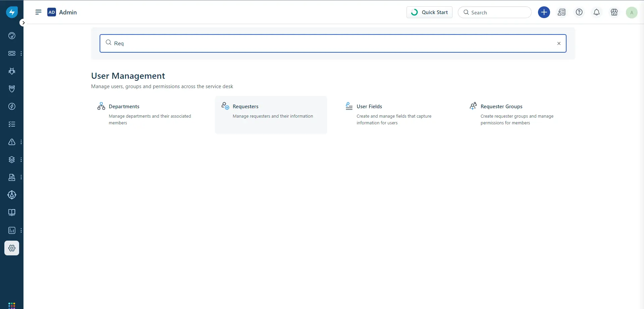Open the three-dot menu beside the Analytics icon
Screen dimensions: 644x309
tap(22, 230)
